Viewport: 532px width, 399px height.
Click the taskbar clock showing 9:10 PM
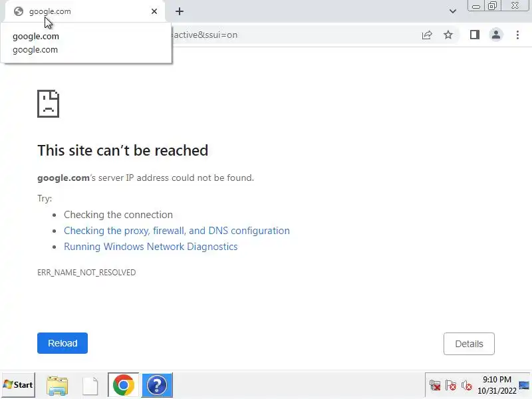(497, 385)
